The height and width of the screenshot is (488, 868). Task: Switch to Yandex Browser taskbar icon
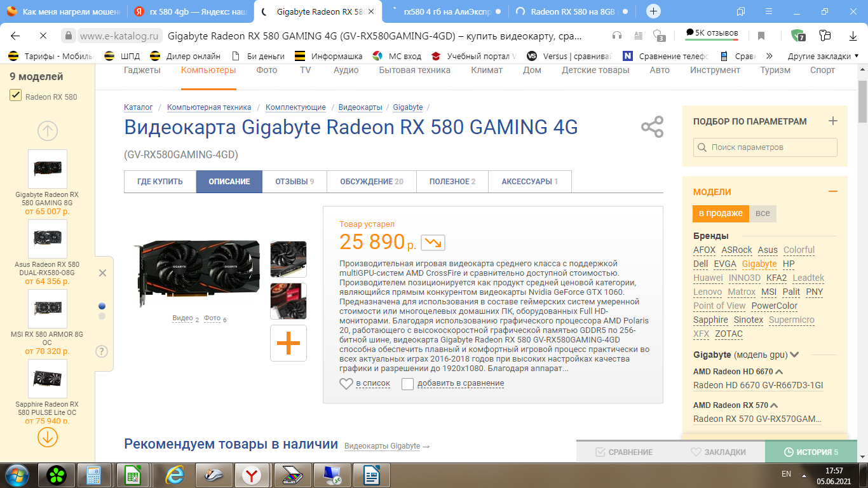[252, 475]
